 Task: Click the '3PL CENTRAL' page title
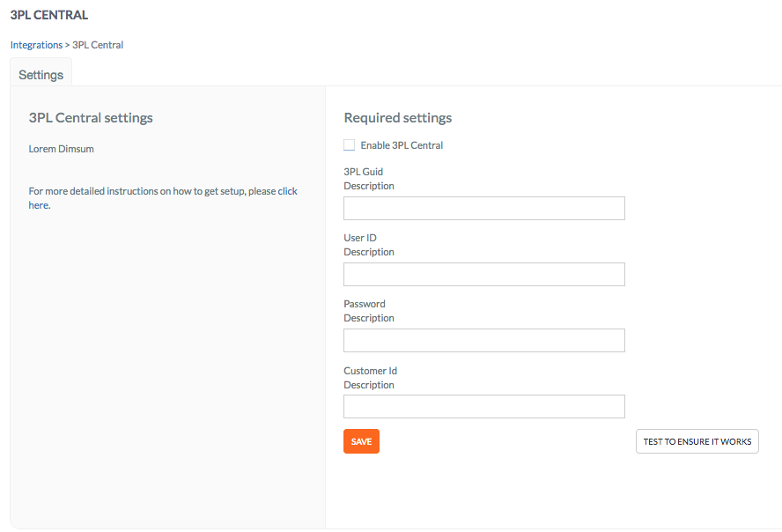pos(49,15)
